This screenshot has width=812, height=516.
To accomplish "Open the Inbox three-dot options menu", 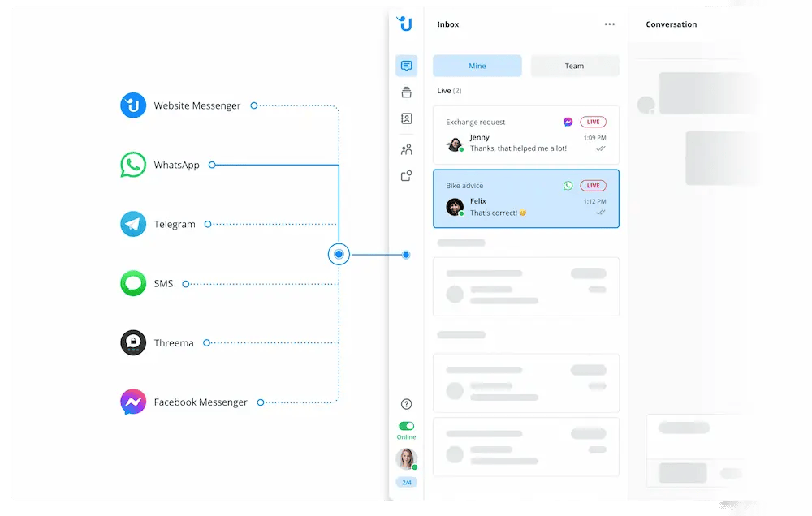I will (610, 24).
